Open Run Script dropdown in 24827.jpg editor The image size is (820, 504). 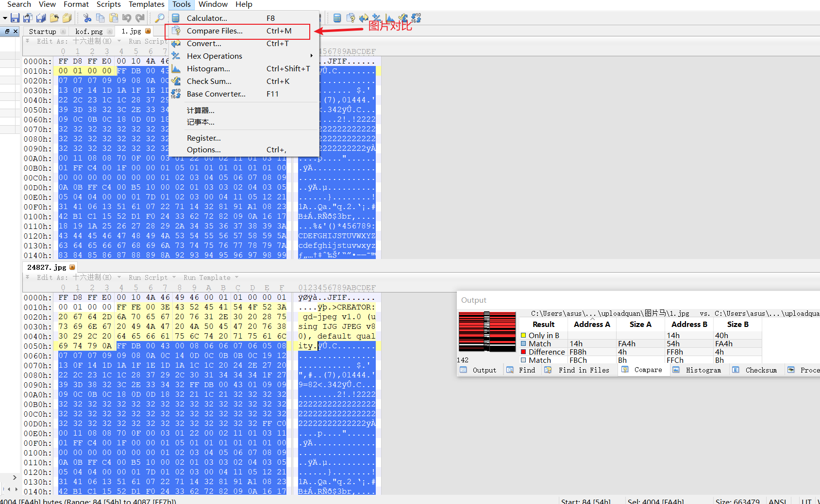pyautogui.click(x=174, y=277)
